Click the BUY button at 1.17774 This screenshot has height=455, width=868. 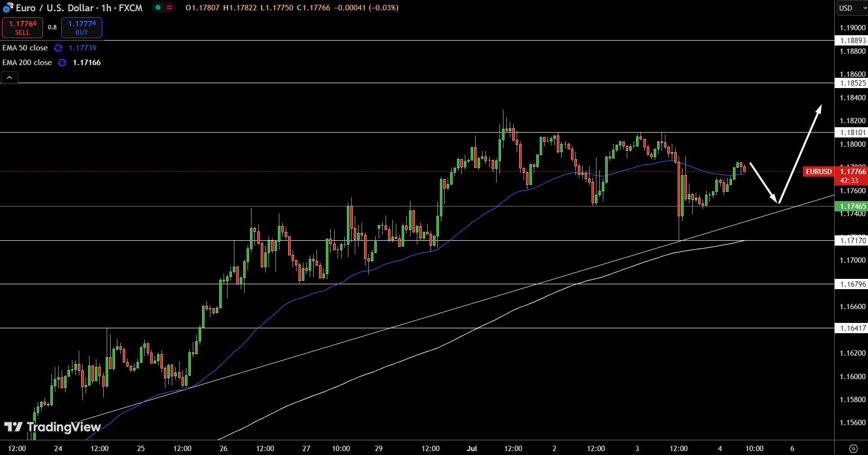[x=82, y=27]
